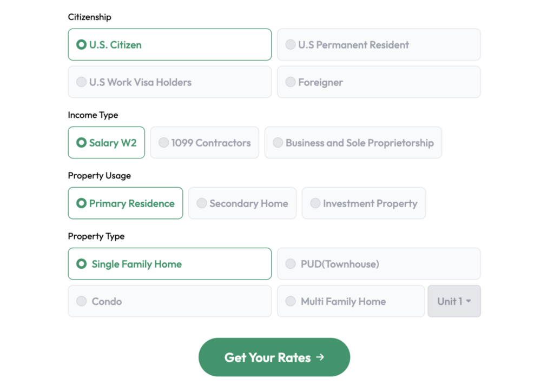Pick Investment Property usage
Image resolution: width=554 pixels, height=392 pixels.
[364, 203]
